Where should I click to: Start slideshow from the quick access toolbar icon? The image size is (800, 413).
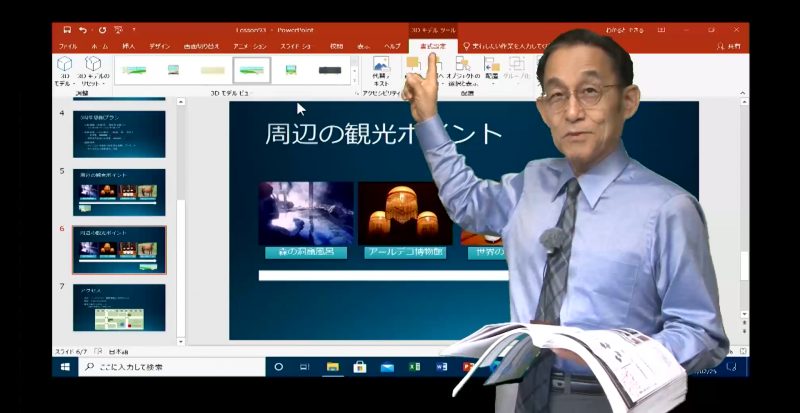118,30
